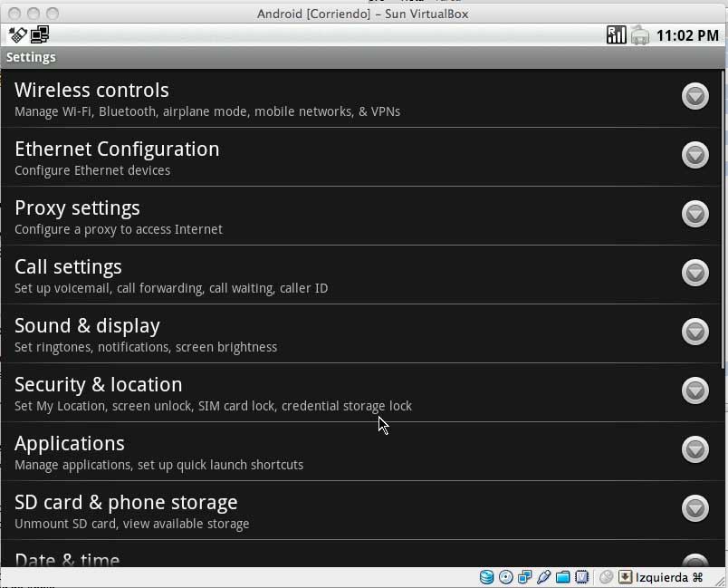
Task: Expand Applications with its arrow button
Action: pos(695,449)
